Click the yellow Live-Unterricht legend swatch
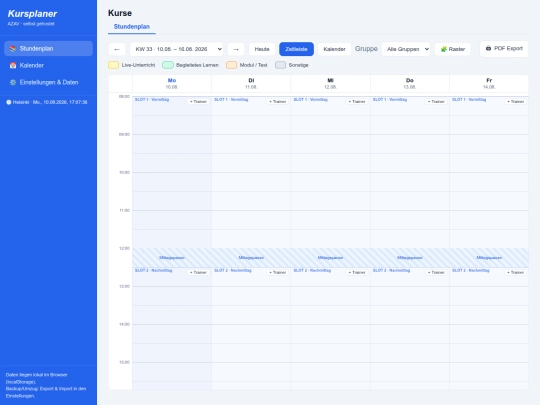The image size is (540, 405). (x=114, y=65)
